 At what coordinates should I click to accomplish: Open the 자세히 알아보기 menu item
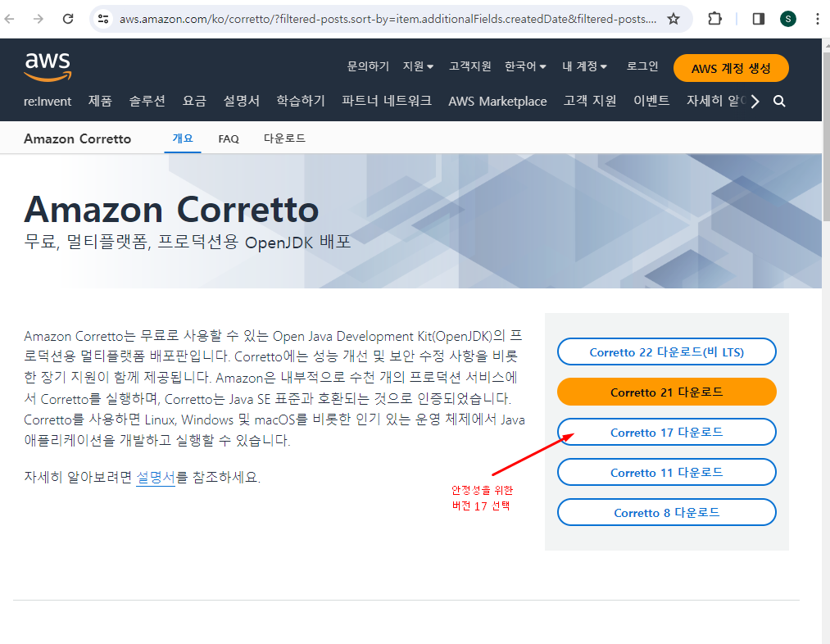tap(716, 101)
